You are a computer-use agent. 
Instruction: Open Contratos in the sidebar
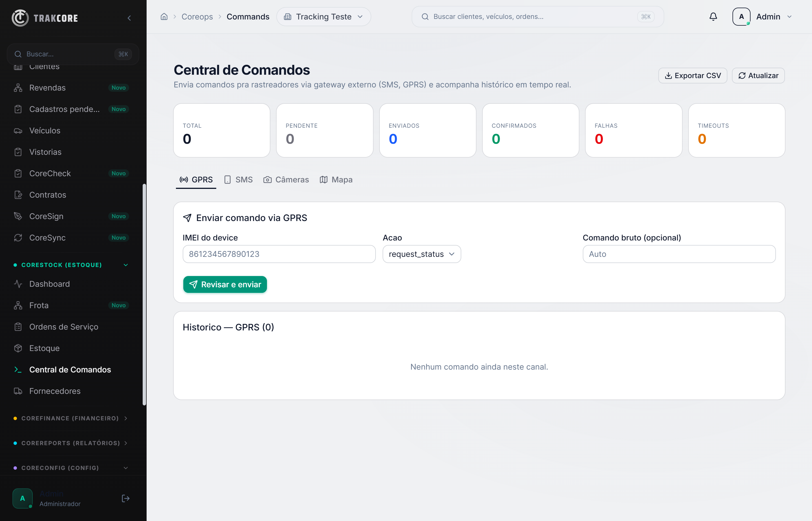point(71,195)
